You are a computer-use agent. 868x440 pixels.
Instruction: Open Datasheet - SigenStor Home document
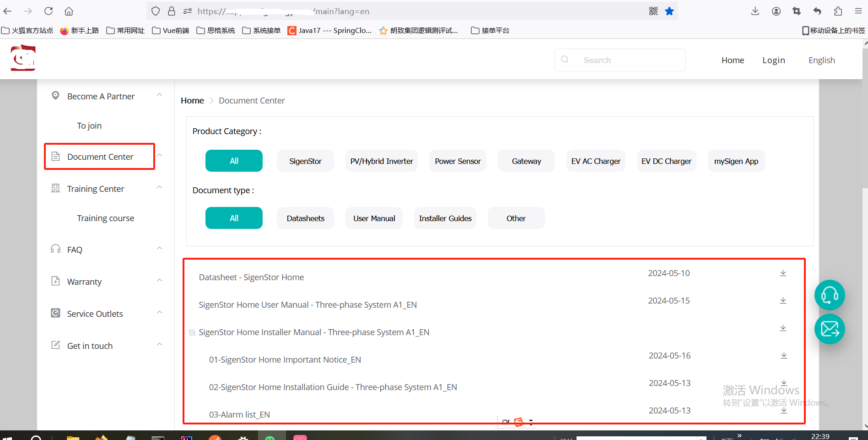(x=251, y=277)
